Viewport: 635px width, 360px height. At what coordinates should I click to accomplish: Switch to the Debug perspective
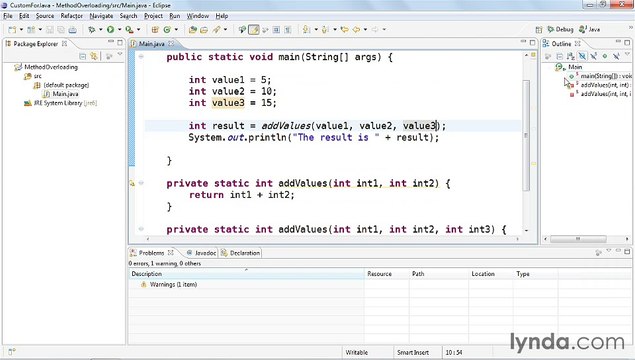click(x=560, y=30)
